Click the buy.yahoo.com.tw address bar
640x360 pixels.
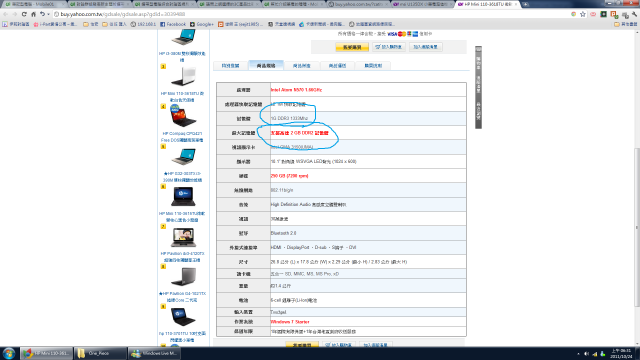point(310,14)
